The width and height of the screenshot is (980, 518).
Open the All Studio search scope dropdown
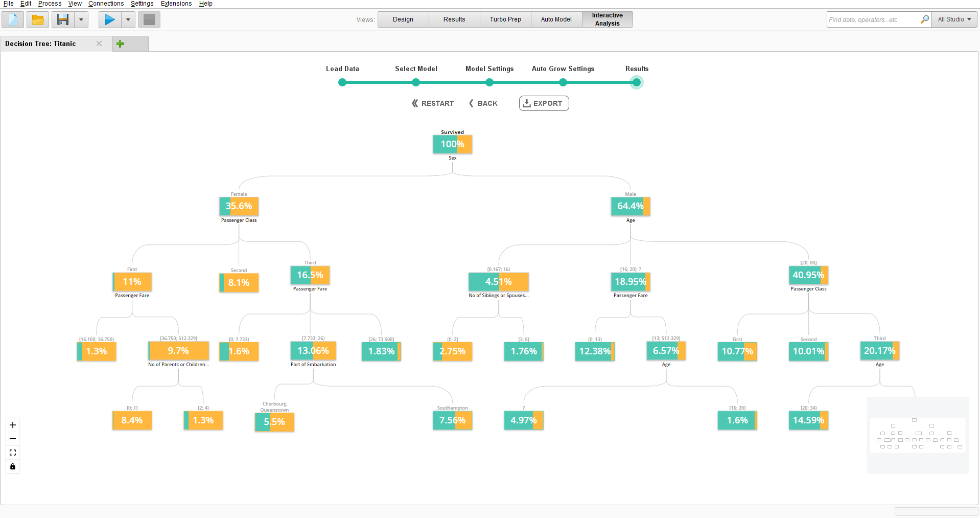point(954,19)
